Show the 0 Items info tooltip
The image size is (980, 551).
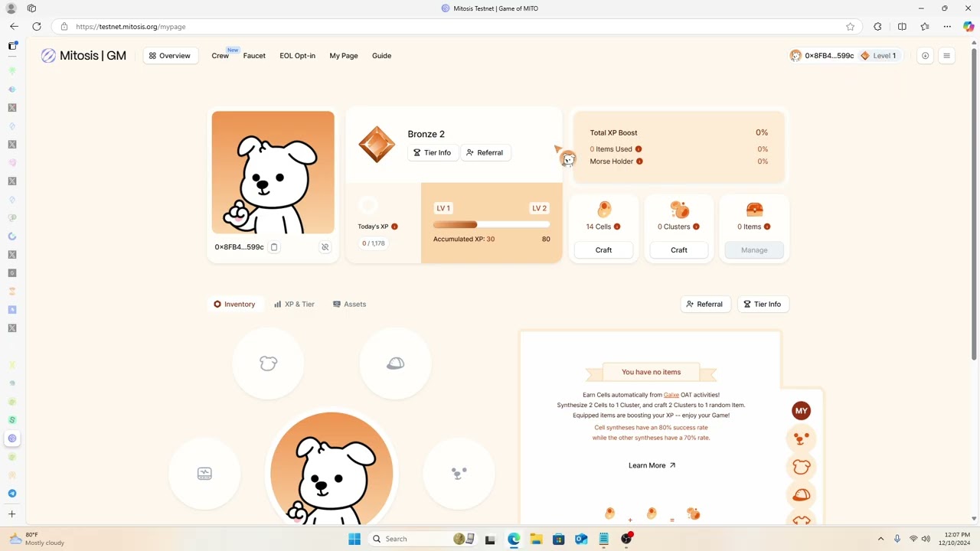point(767,227)
